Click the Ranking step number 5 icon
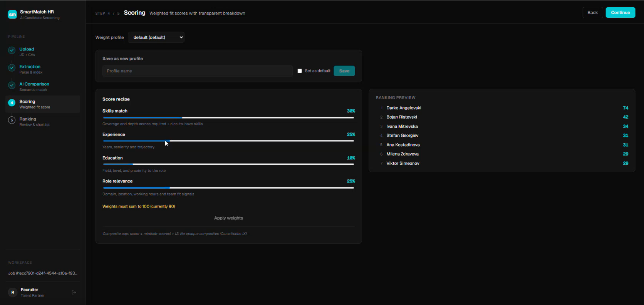The width and height of the screenshot is (644, 305). [12, 120]
